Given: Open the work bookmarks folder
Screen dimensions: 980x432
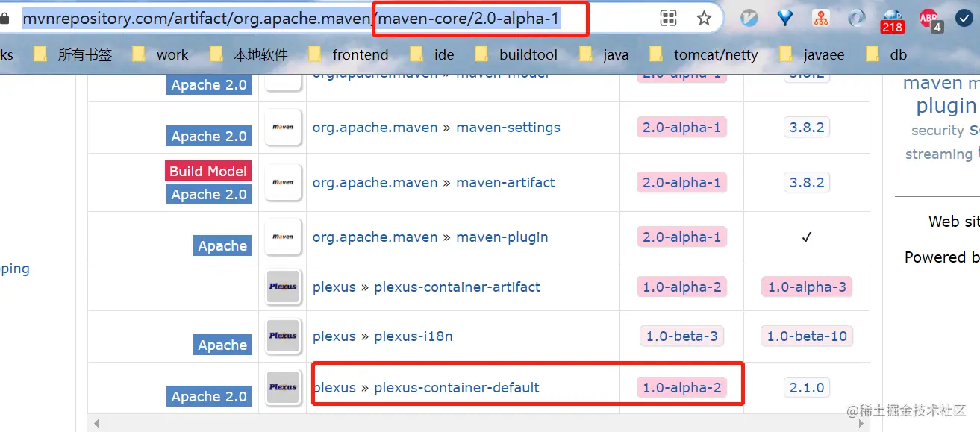Looking at the screenshot, I should point(160,54).
